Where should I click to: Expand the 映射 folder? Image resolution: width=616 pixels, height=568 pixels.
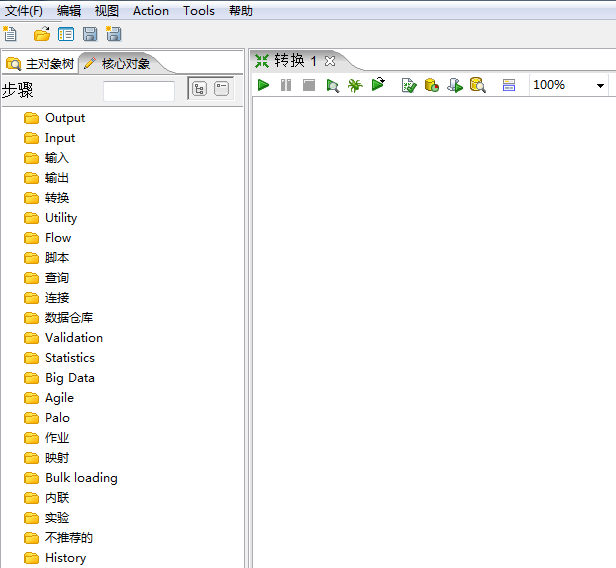click(46, 458)
